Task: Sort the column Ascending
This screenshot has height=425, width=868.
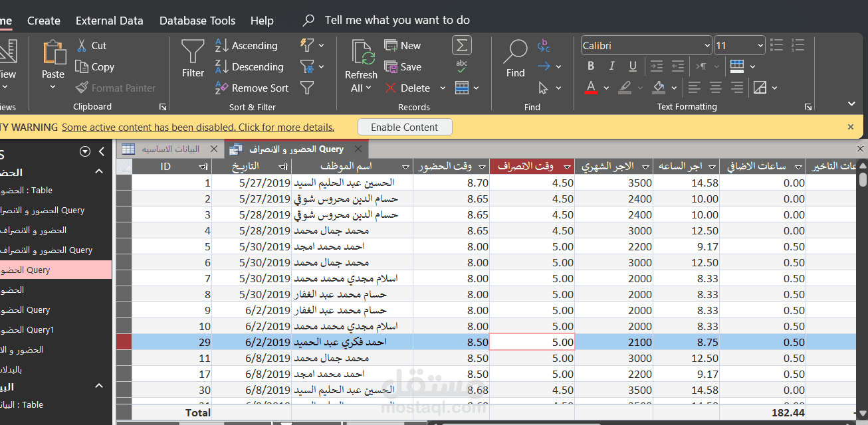Action: 247,46
